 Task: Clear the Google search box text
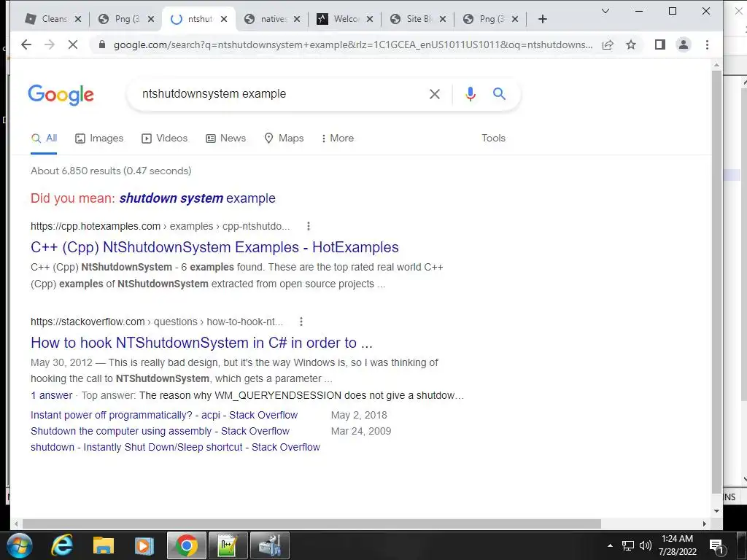(x=435, y=94)
